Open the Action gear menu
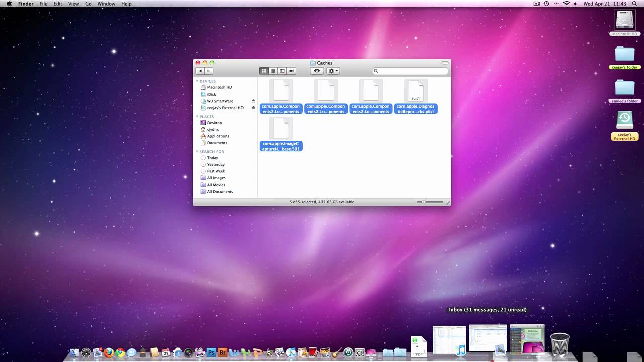Screen dimensions: 644x362 (333, 71)
